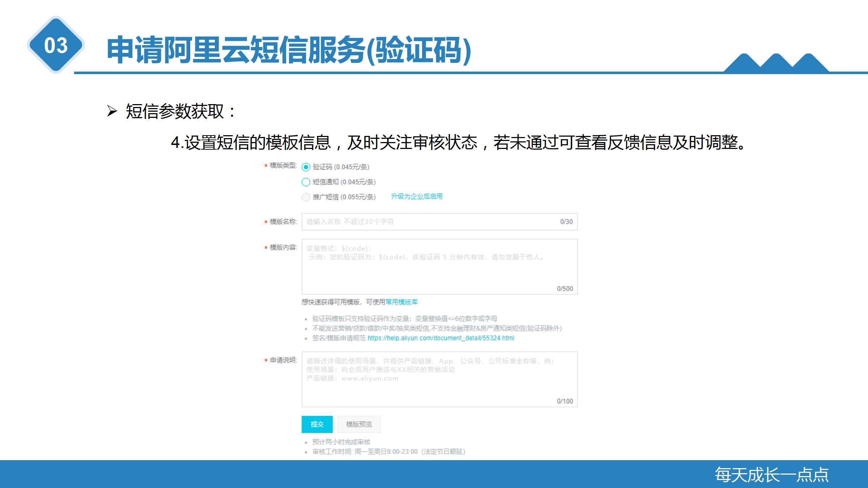Open the help.aliyun.com document link

tap(441, 338)
